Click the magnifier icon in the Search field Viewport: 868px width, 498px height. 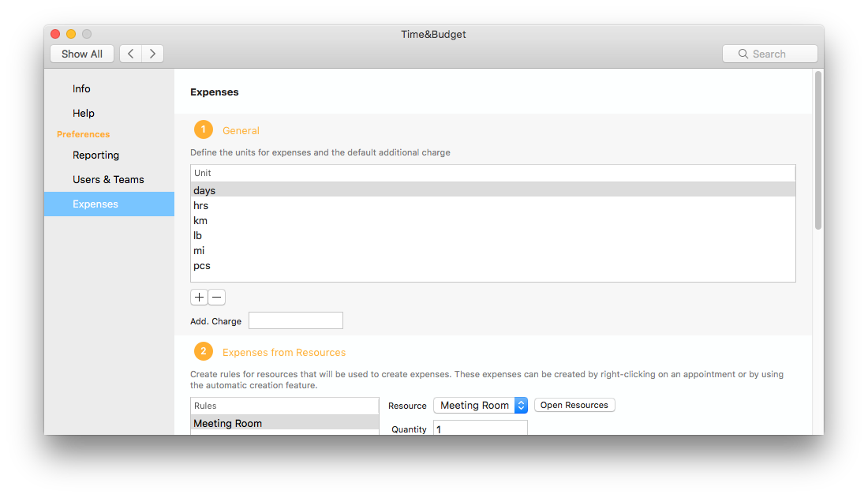point(743,54)
